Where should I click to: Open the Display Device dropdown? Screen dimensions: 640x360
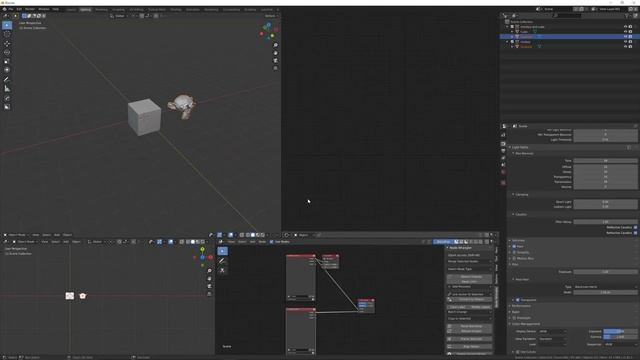click(552, 331)
